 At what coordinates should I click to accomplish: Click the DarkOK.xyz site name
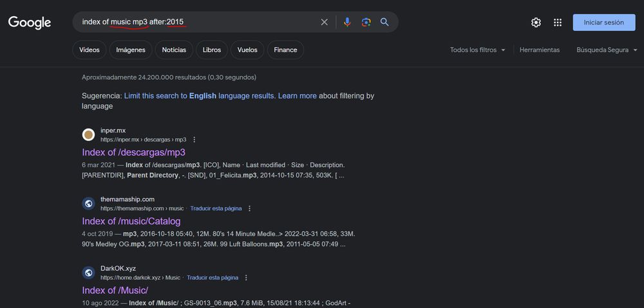(x=118, y=269)
